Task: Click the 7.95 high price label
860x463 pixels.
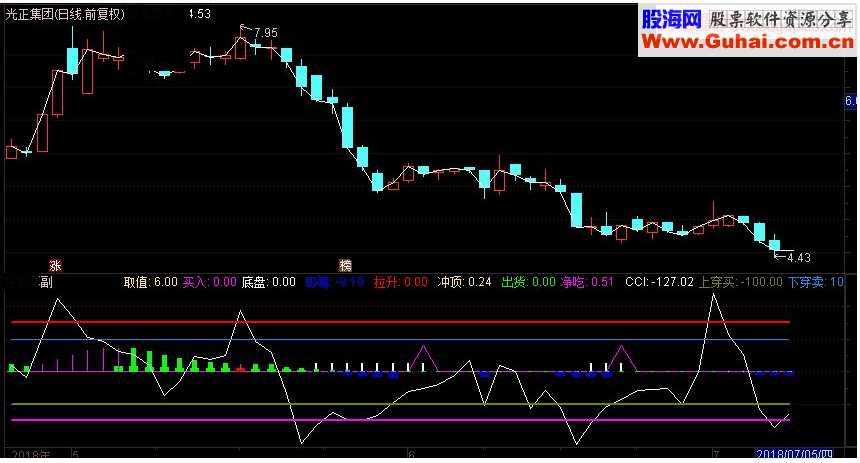Action: click(x=265, y=33)
